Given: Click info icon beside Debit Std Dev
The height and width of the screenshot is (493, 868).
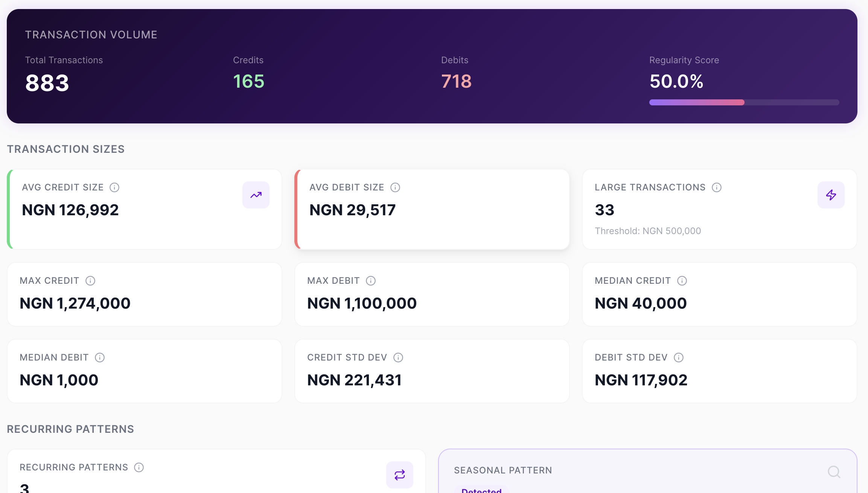Looking at the screenshot, I should click(679, 358).
